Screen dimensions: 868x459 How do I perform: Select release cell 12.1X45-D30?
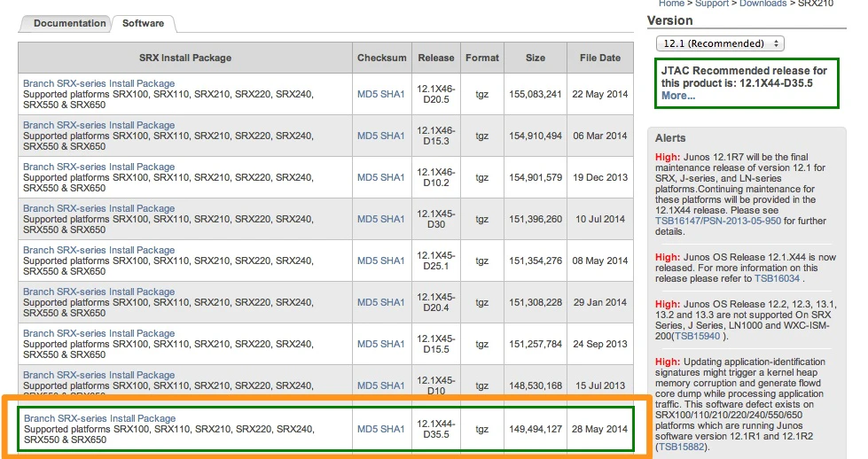[x=436, y=219]
